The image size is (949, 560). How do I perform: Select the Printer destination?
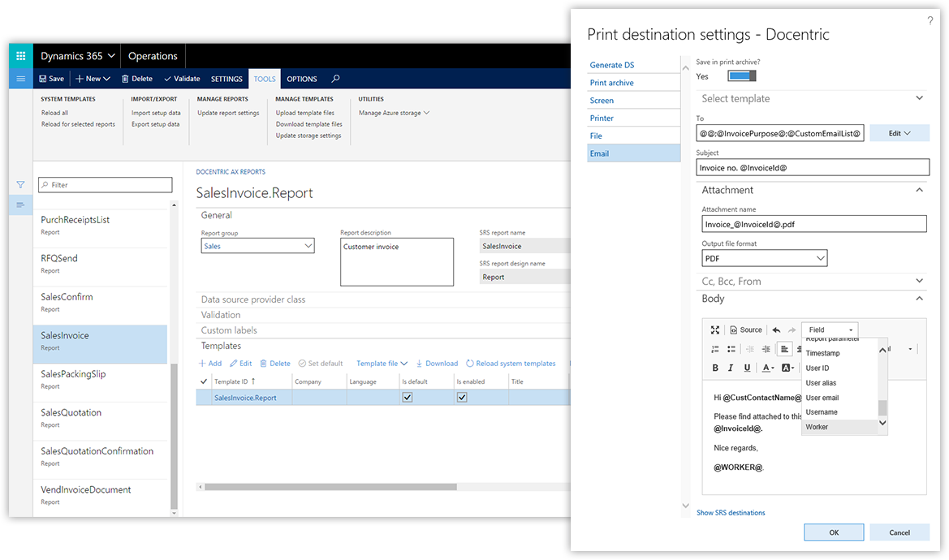point(634,118)
